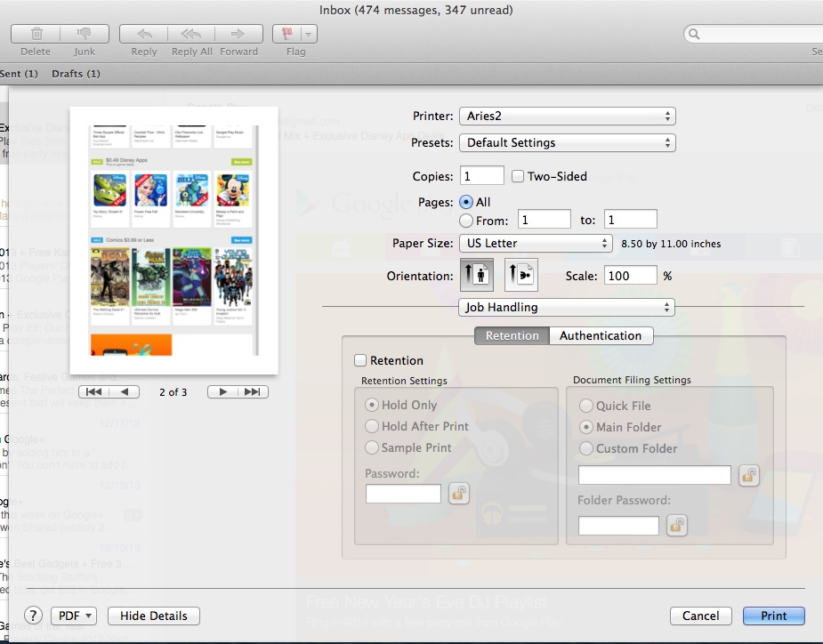Viewport: 823px width, 644px height.
Task: Click the Delete trash icon in Mail toolbar
Action: (36, 34)
